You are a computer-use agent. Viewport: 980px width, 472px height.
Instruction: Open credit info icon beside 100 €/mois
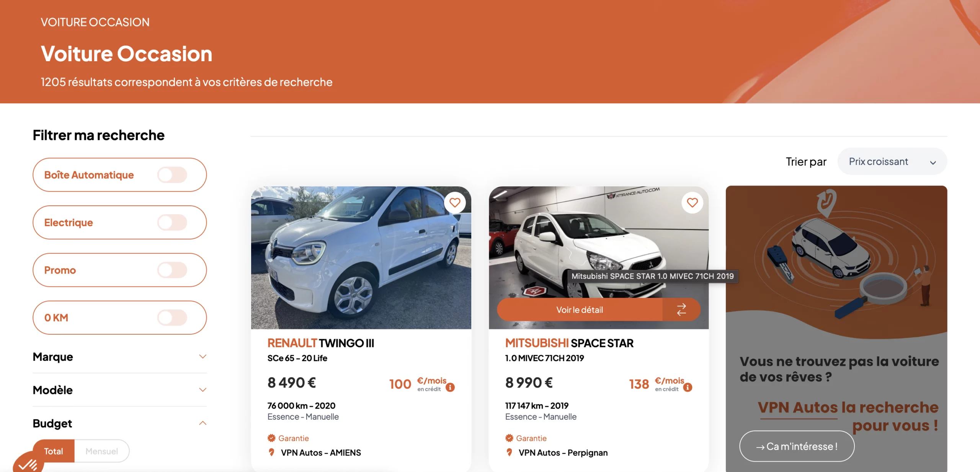coord(450,387)
